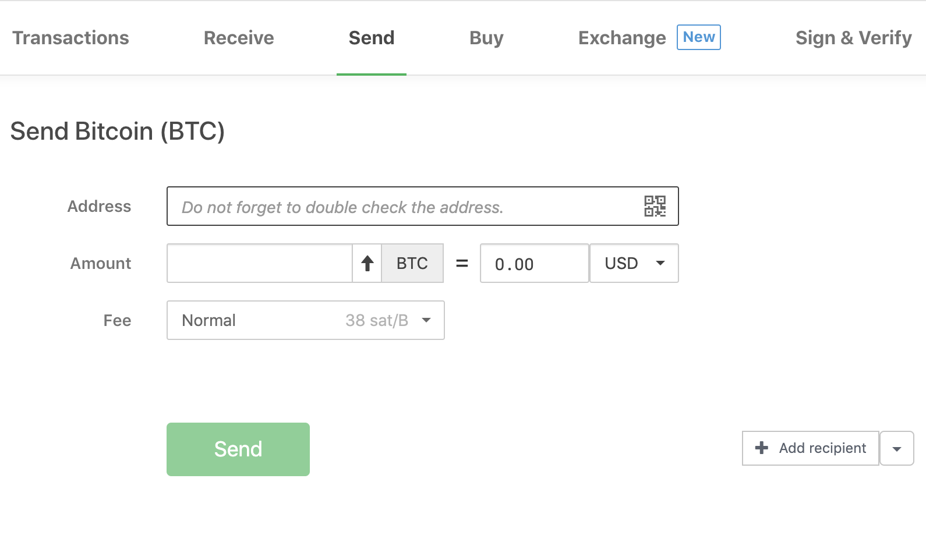Open the USD currency dropdown
926x560 pixels.
pos(634,263)
